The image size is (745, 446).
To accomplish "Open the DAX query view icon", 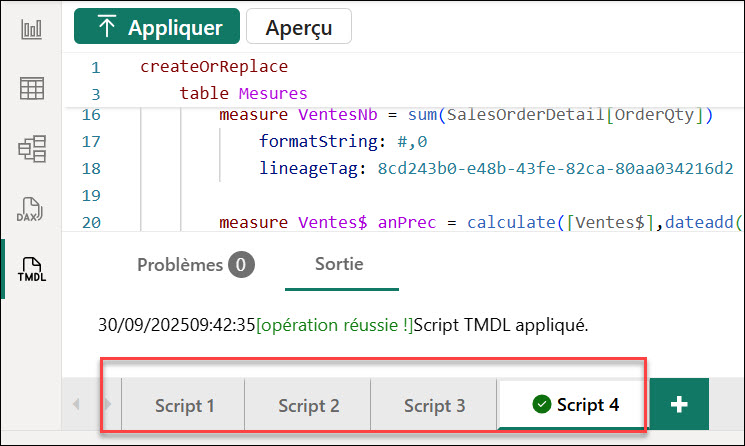I will [32, 209].
